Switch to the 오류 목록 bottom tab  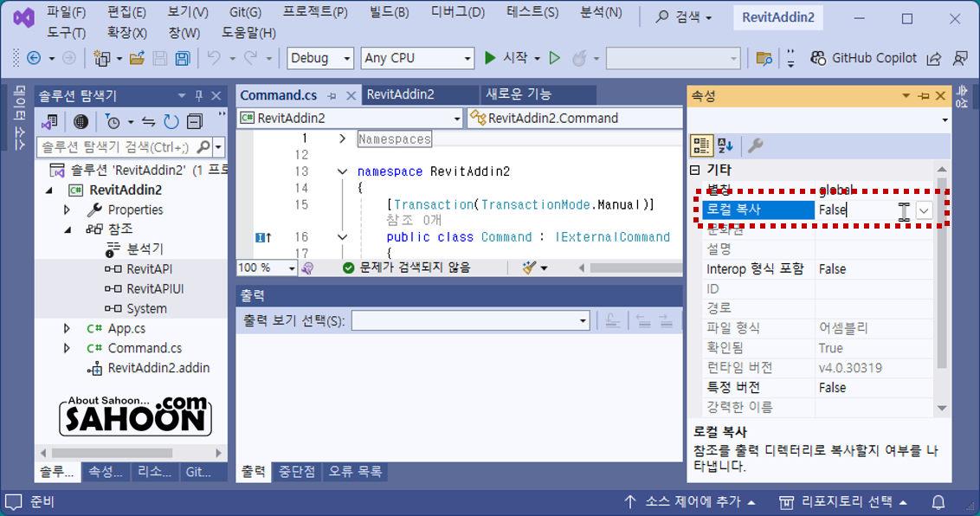[x=355, y=472]
